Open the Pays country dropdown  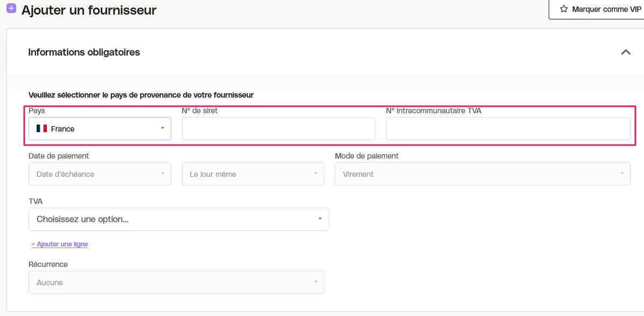[x=100, y=129]
